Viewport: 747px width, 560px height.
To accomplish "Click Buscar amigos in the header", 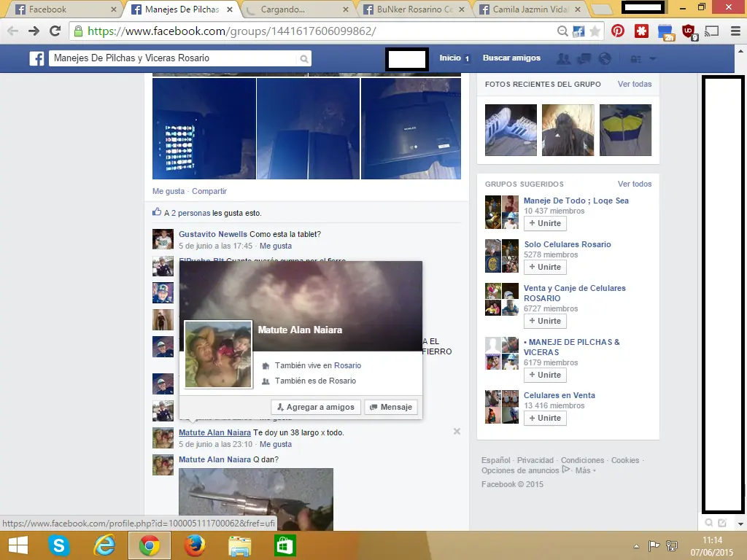I will point(511,58).
